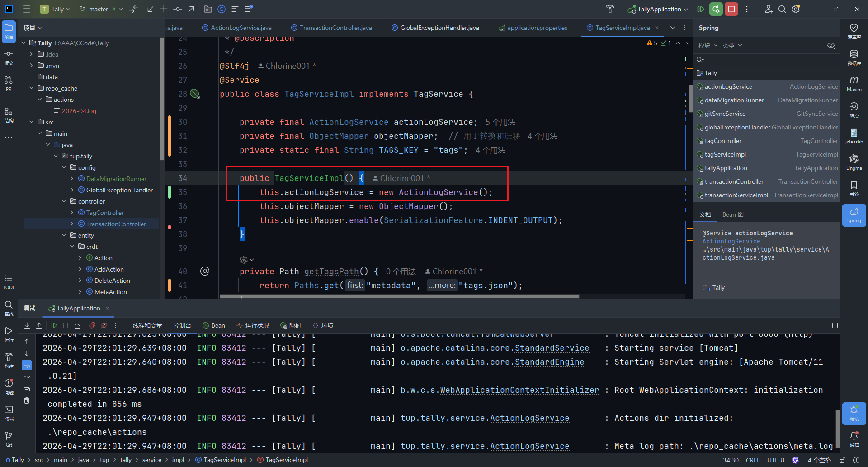Open the Maven tool window
The image size is (868, 467).
click(854, 84)
